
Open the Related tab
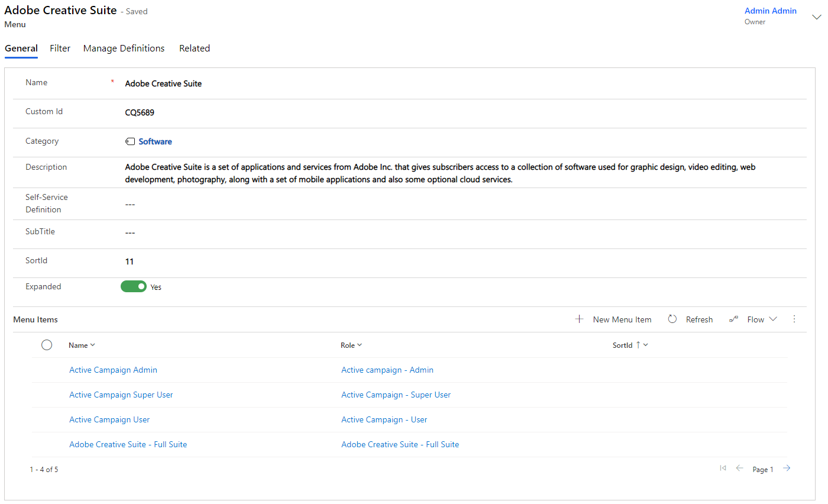[195, 49]
